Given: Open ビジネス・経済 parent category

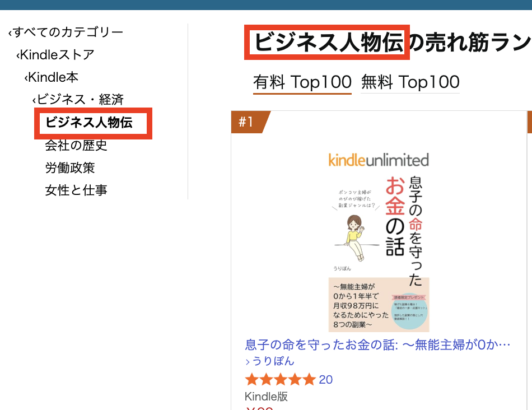Looking at the screenshot, I should click(80, 100).
